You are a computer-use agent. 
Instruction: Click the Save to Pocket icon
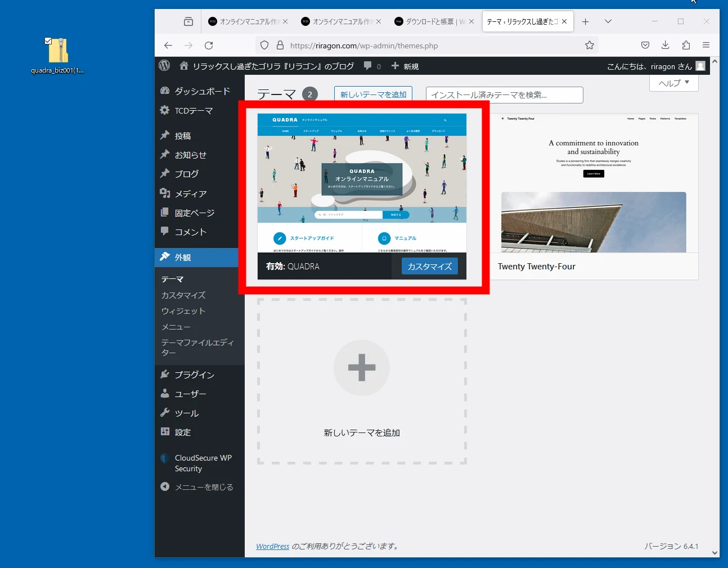(645, 46)
